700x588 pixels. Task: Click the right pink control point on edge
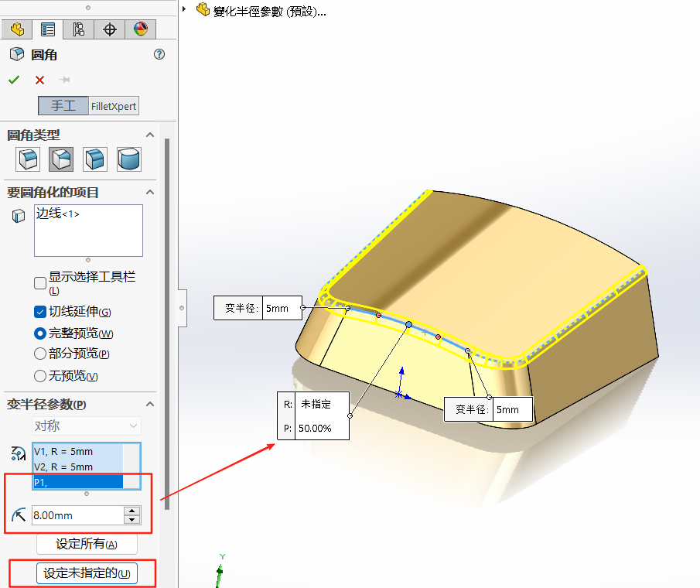pyautogui.click(x=439, y=337)
